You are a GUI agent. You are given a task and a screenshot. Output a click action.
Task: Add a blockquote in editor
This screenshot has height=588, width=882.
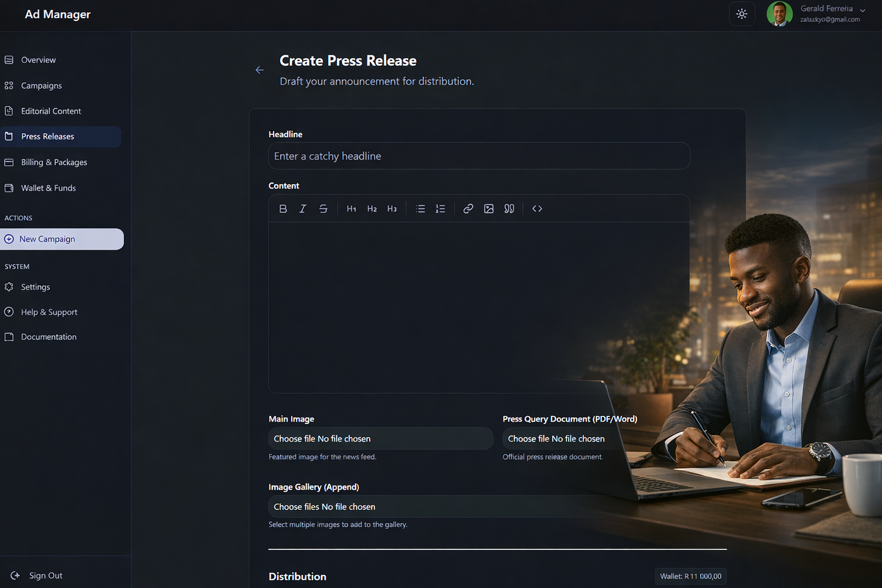(509, 209)
